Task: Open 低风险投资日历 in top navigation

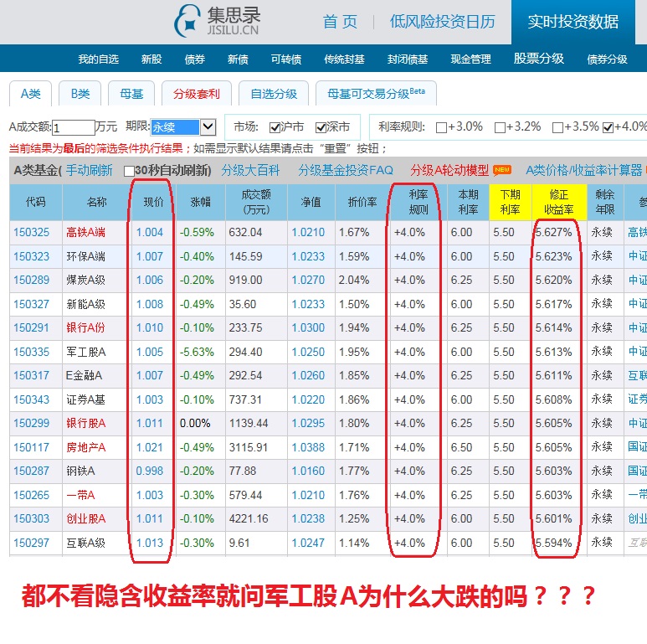Action: (x=442, y=22)
